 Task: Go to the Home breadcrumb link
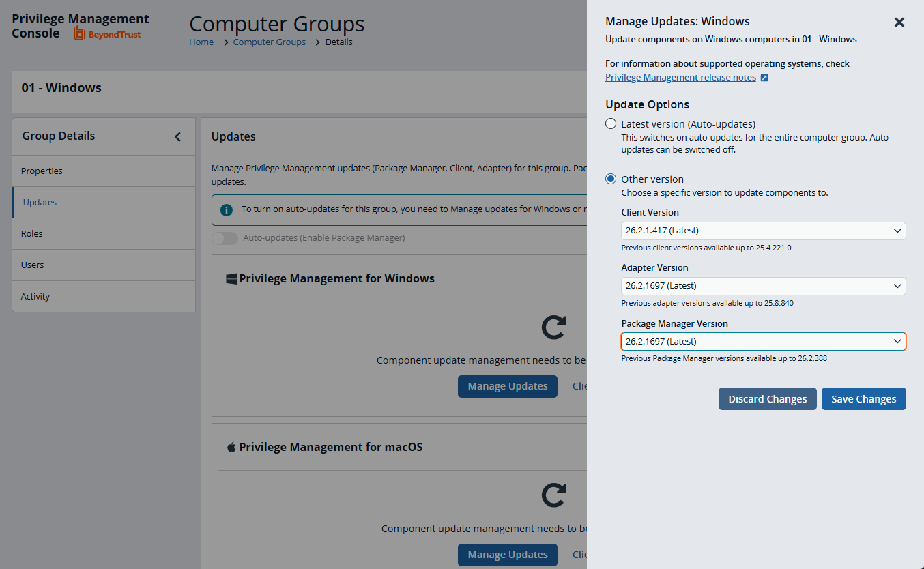tap(201, 42)
